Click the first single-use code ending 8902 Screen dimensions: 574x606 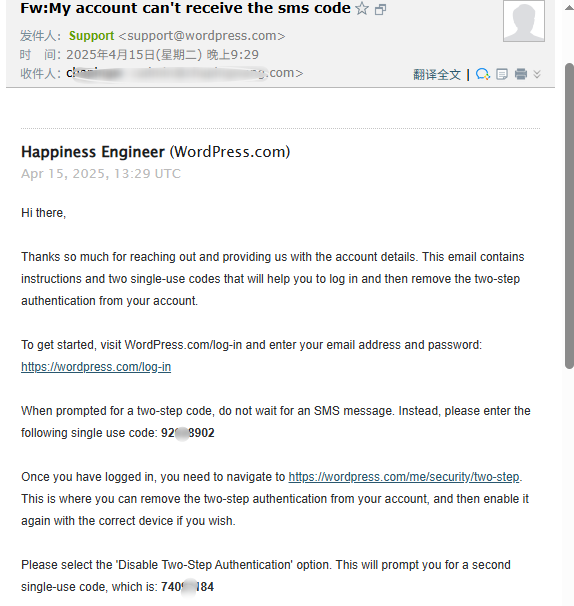click(x=187, y=432)
